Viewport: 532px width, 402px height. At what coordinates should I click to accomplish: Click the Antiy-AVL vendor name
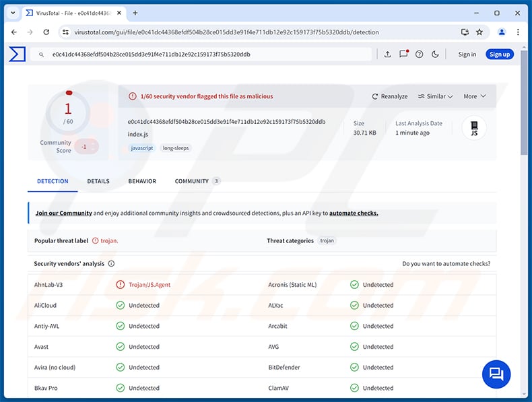coord(46,326)
